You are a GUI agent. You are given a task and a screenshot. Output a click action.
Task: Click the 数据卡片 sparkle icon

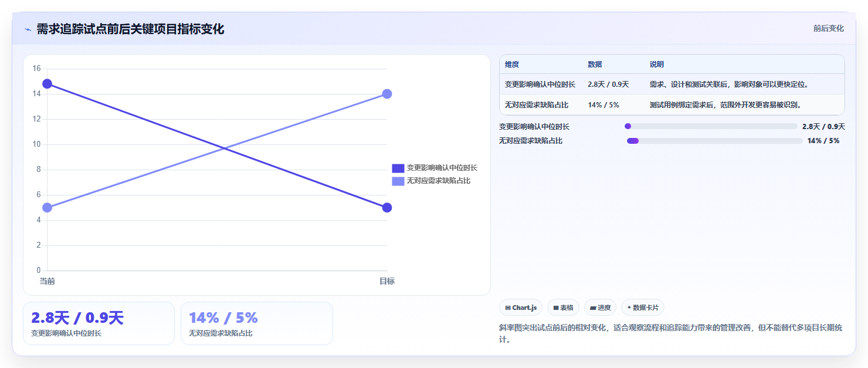[629, 308]
